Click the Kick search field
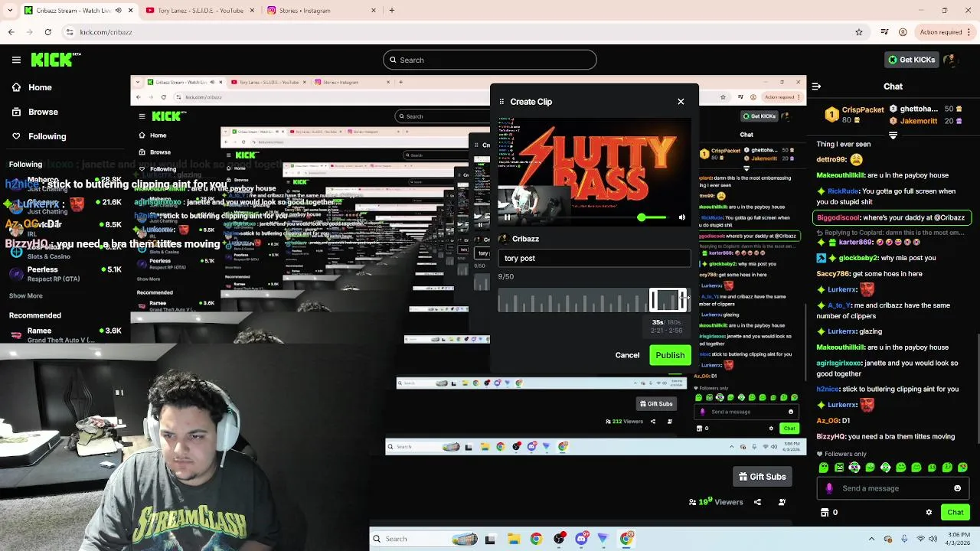Viewport: 980px width, 551px height. (x=490, y=60)
